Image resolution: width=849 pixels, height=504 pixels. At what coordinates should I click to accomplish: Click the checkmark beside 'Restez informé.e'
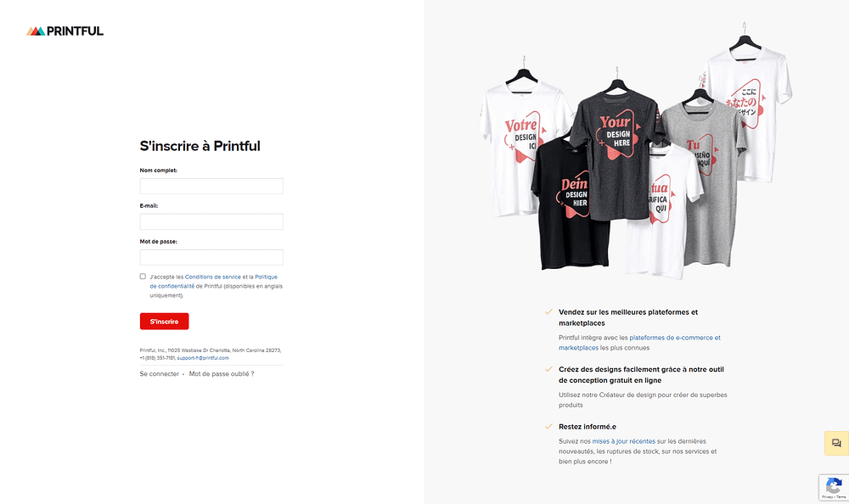coord(548,427)
